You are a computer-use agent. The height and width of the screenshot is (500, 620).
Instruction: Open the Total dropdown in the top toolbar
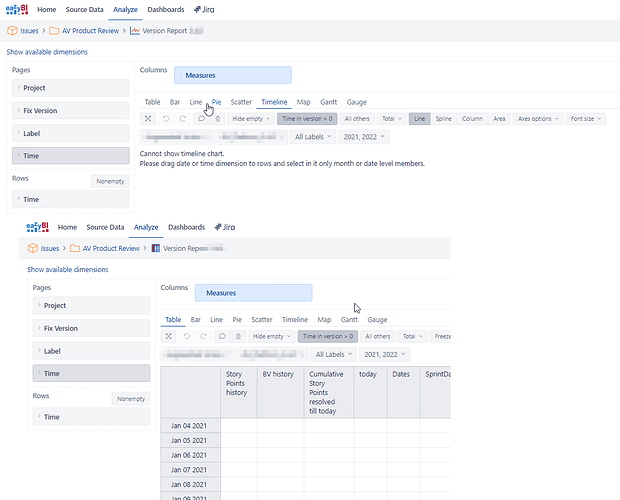391,119
